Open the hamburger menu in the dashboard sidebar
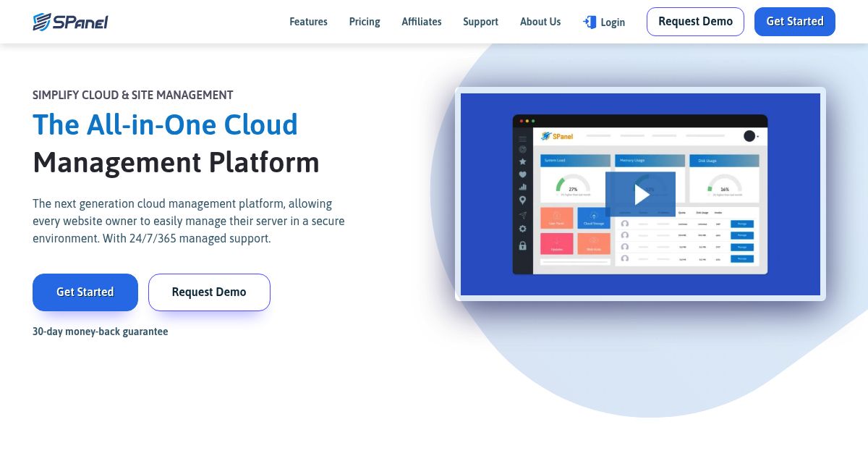Screen dimensions: 868x456 coord(522,139)
